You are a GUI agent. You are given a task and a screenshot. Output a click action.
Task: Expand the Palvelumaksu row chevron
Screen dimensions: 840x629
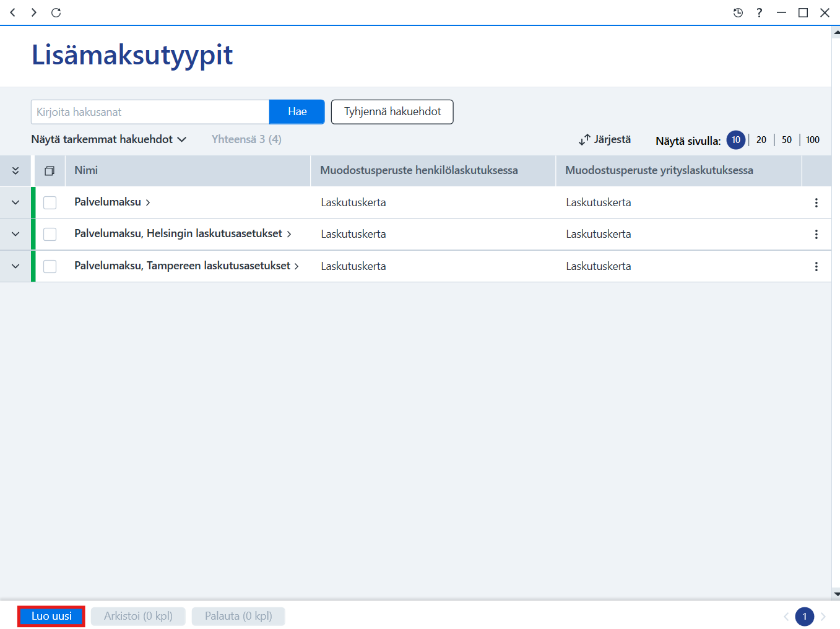coord(15,202)
